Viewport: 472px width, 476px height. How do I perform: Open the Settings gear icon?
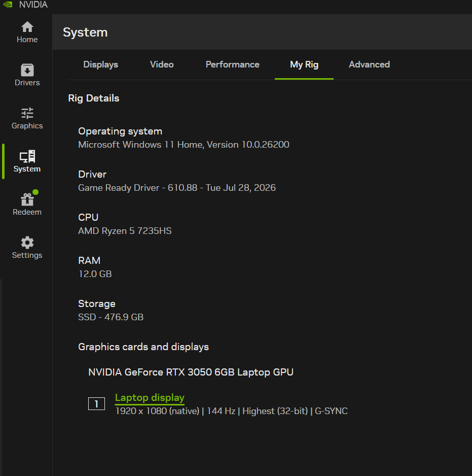point(27,243)
